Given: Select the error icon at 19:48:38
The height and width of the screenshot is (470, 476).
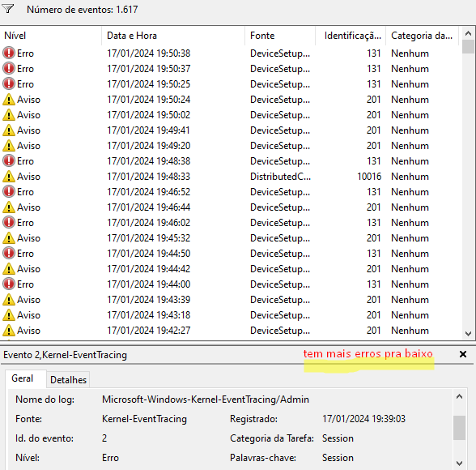Looking at the screenshot, I should pos(9,160).
